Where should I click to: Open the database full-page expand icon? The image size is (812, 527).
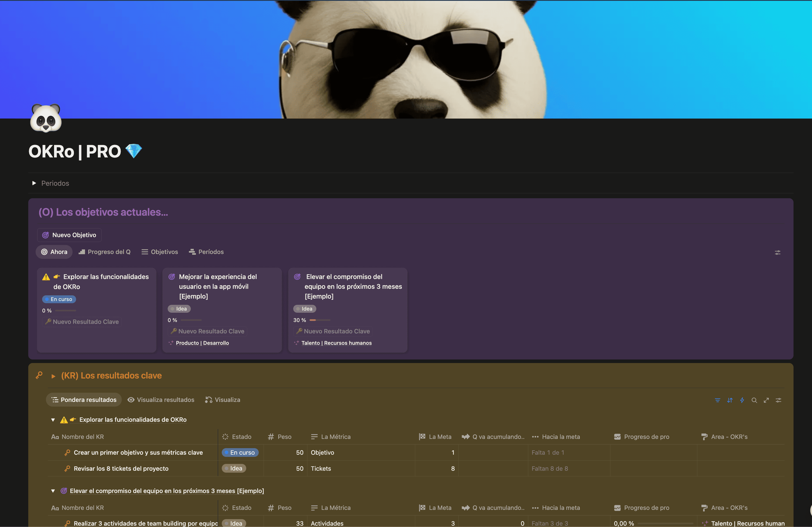(766, 400)
